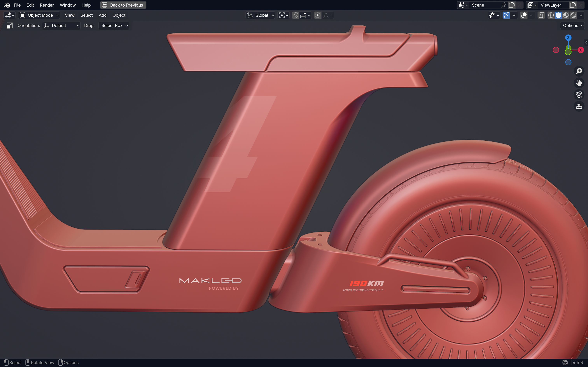Open the Options popover button
Image resolution: width=588 pixels, height=367 pixels.
(572, 25)
